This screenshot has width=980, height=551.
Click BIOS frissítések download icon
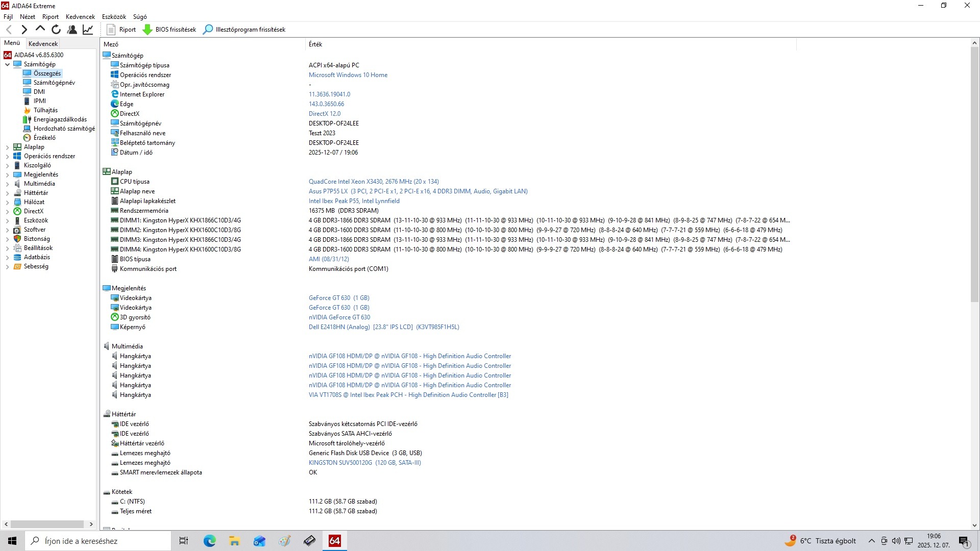pos(148,30)
